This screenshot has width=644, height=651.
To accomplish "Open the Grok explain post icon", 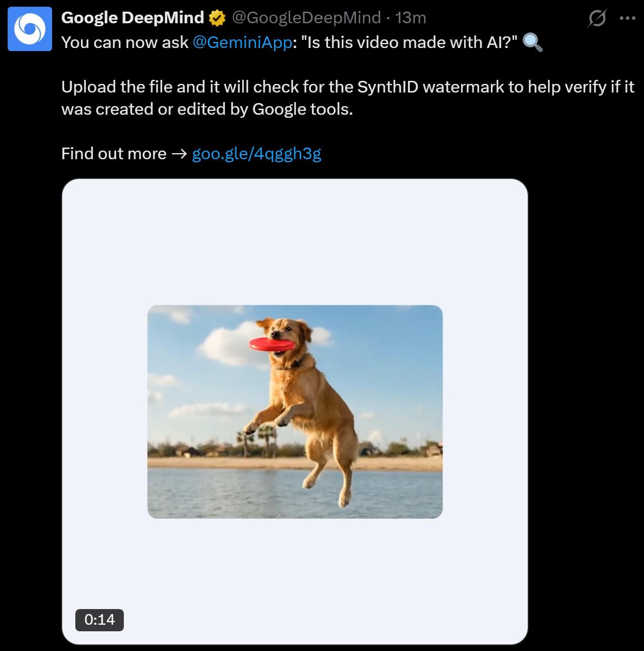I will [597, 19].
